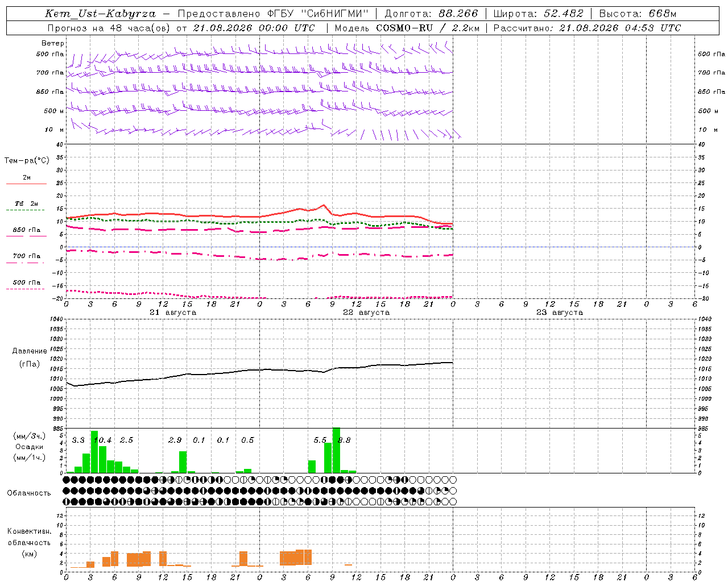Click the precipitation value 3.3 label
Image resolution: width=728 pixels, height=582 pixels.
(78, 440)
